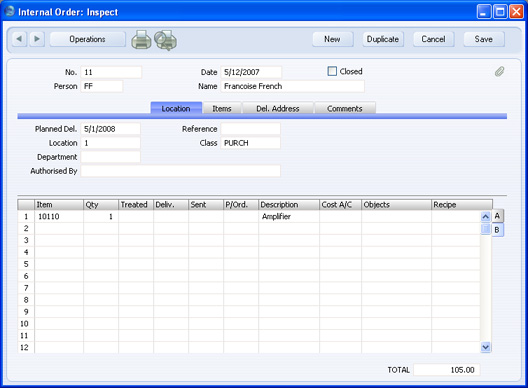The width and height of the screenshot is (528, 388).
Task: Click the printer icon
Action: click(x=141, y=40)
